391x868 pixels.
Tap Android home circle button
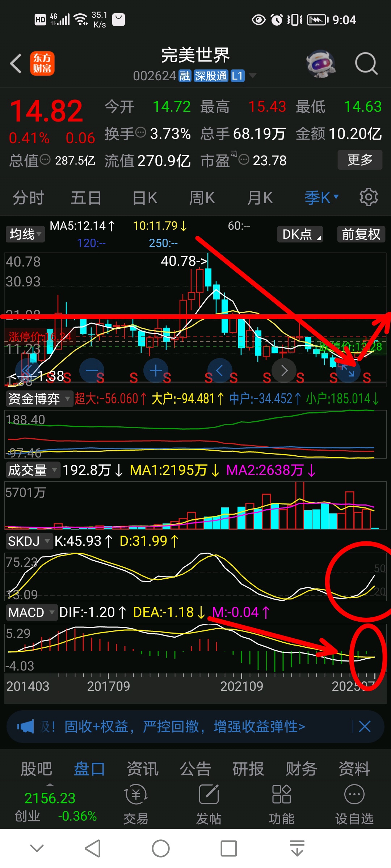161,848
